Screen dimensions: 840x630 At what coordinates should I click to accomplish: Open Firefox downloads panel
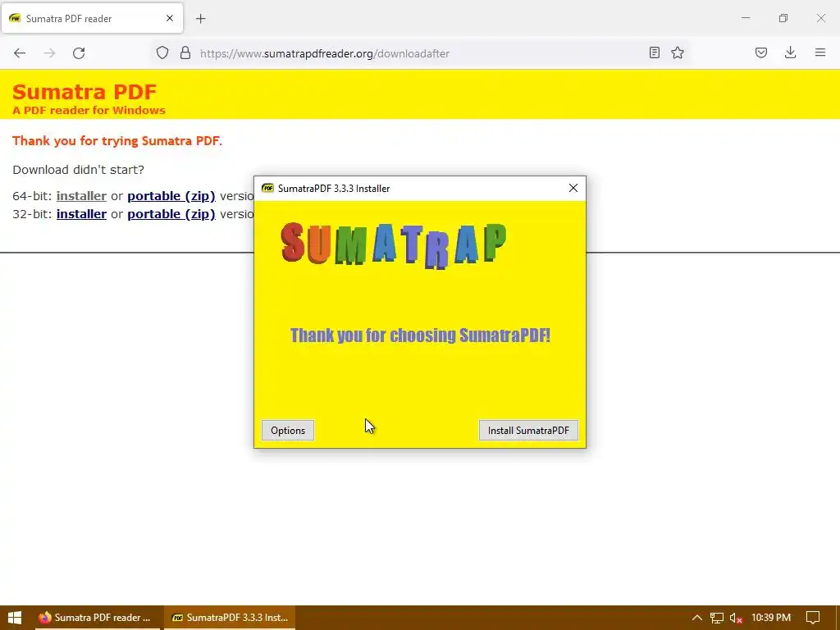pyautogui.click(x=790, y=52)
